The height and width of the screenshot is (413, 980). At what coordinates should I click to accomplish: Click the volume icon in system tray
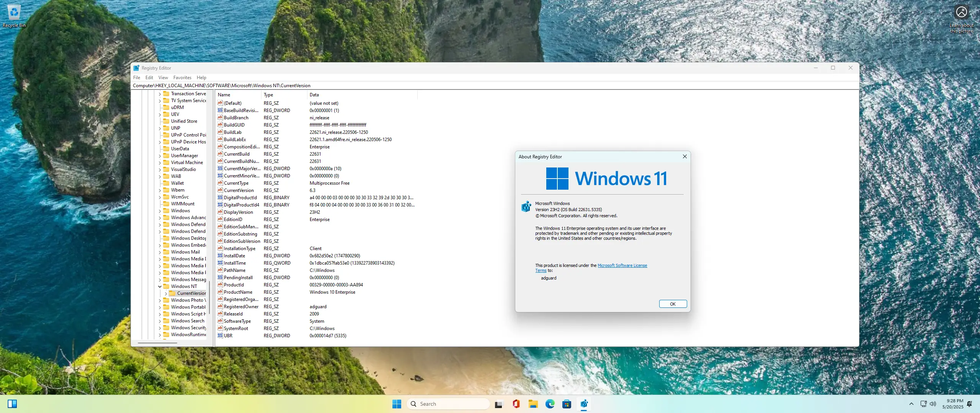pyautogui.click(x=933, y=404)
